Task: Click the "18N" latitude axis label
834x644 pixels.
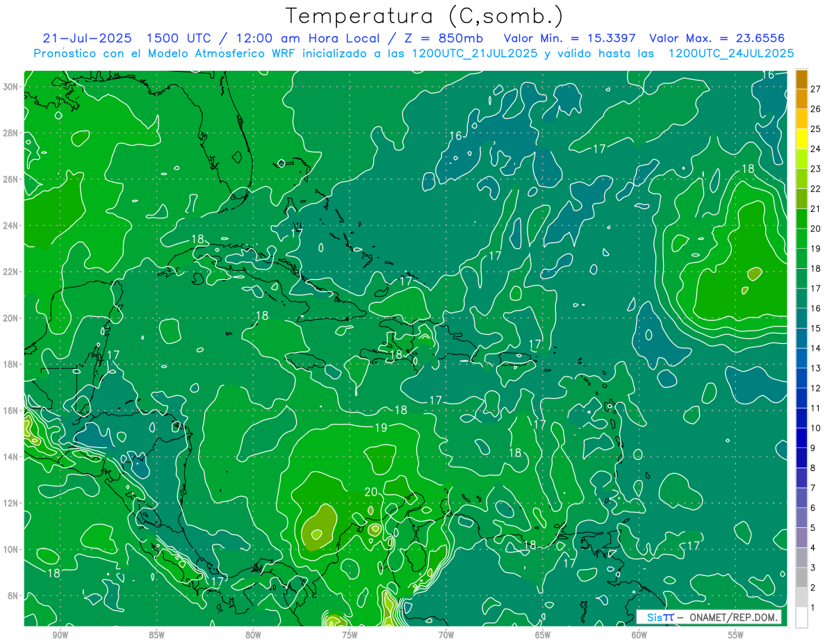Action: 10,364
